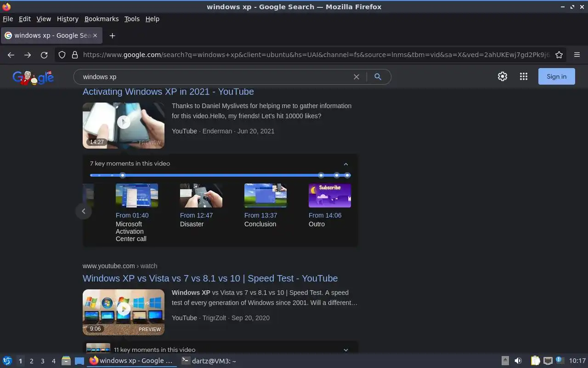This screenshot has height=368, width=588.
Task: Open the History menu
Action: (68, 19)
